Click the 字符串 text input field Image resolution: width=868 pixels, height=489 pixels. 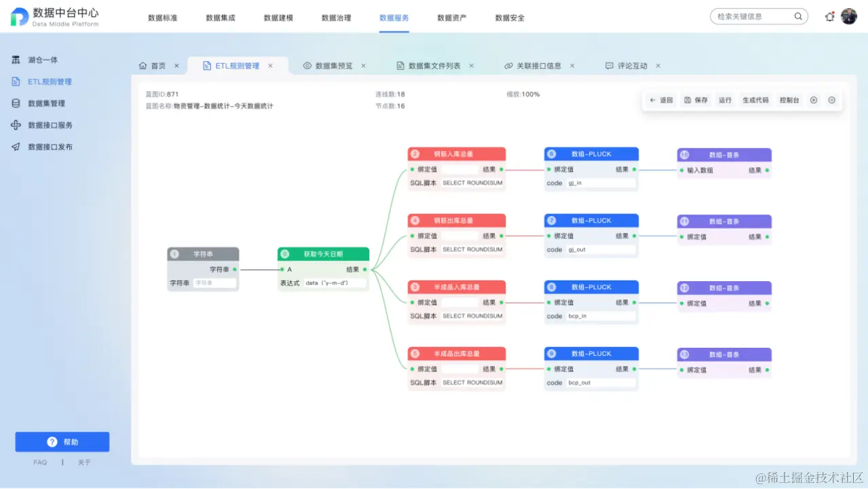coord(214,283)
